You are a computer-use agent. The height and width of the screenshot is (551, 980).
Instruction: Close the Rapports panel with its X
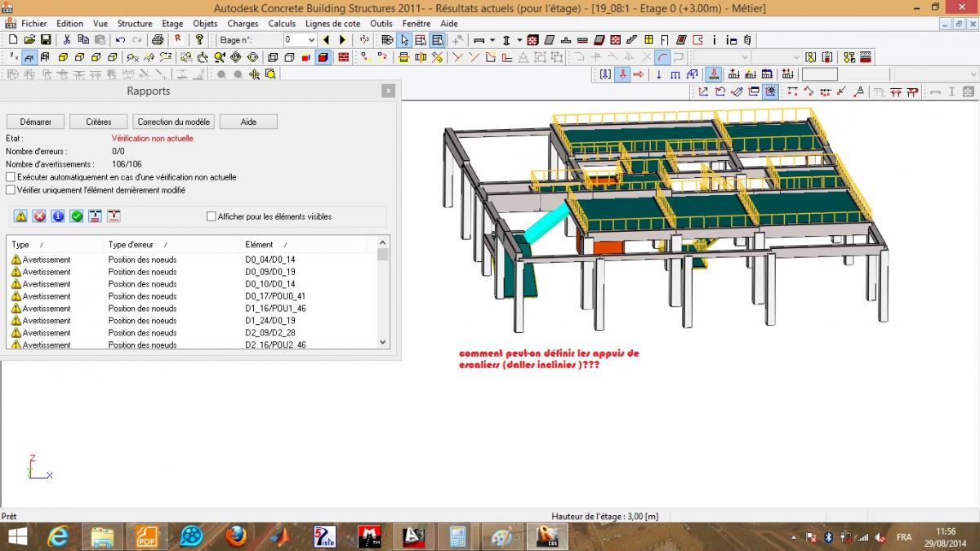pos(388,91)
